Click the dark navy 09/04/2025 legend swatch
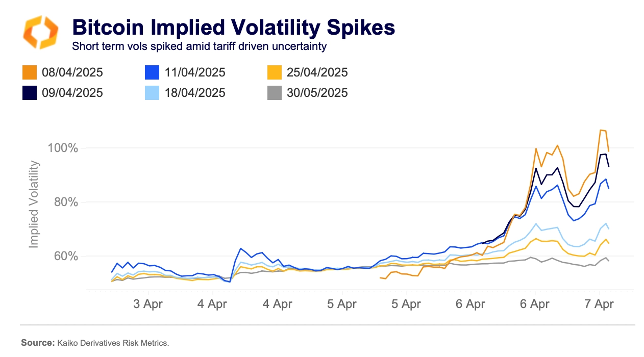 coord(30,93)
